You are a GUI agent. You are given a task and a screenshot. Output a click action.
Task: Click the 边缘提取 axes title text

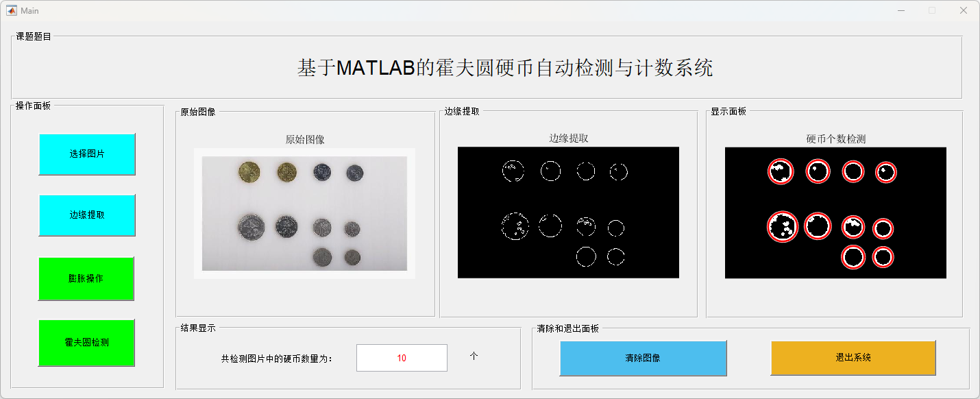(x=569, y=138)
